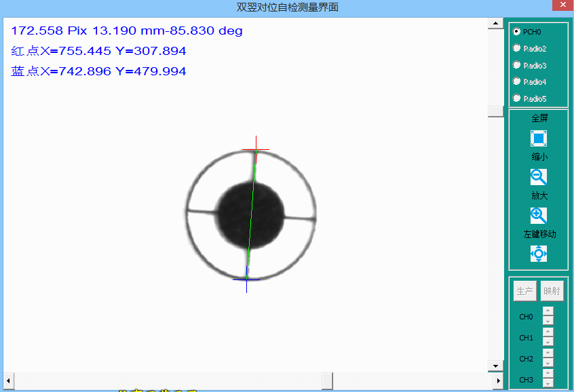Switch to the Radio4 option

point(517,81)
